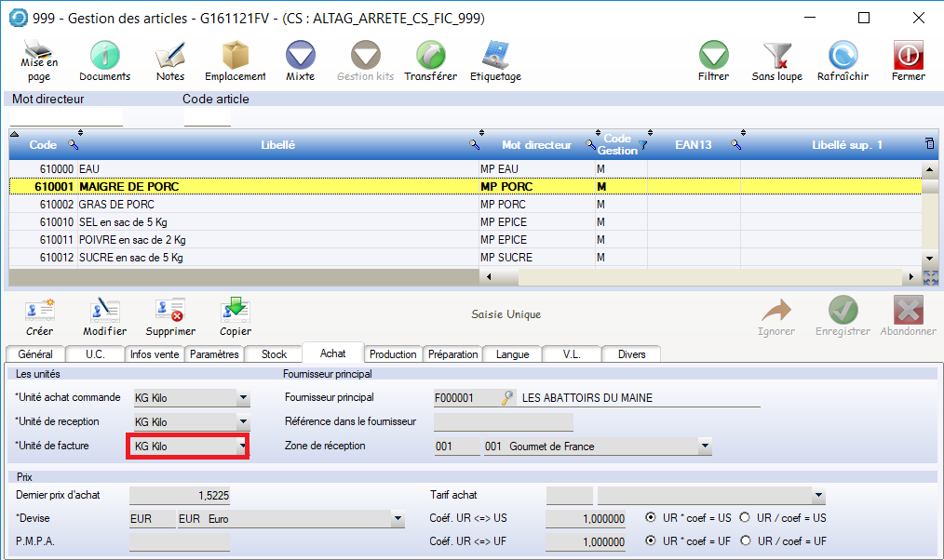Viewport: 944px width, 560px height.
Task: Open the Zone de réception dropdown
Action: 705,447
